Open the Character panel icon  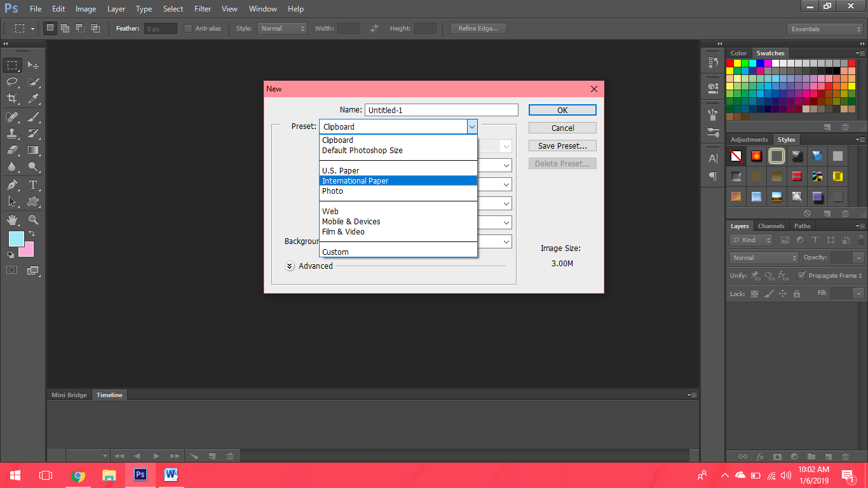[x=713, y=158]
